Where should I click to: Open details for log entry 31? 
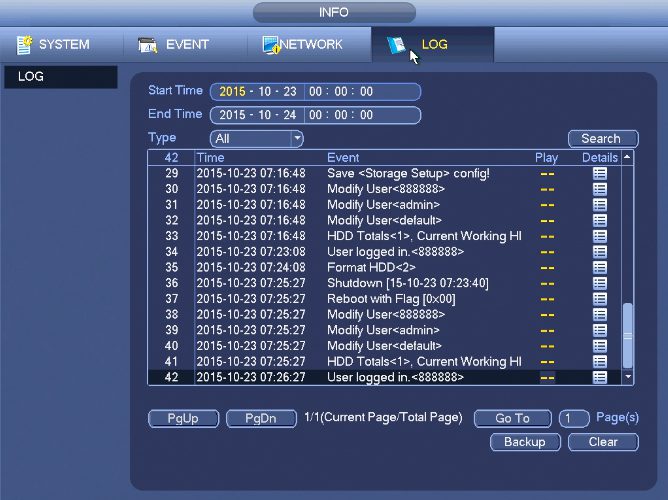600,205
